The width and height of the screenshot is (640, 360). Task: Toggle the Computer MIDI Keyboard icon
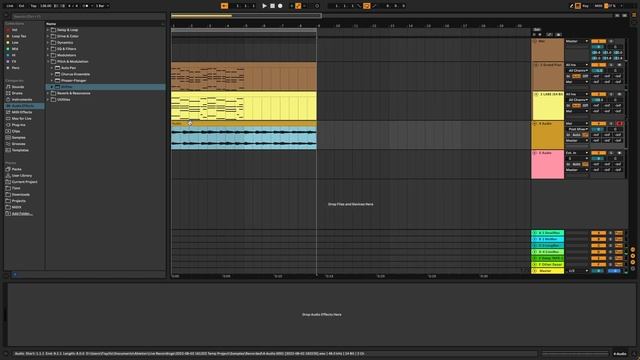coord(578,6)
